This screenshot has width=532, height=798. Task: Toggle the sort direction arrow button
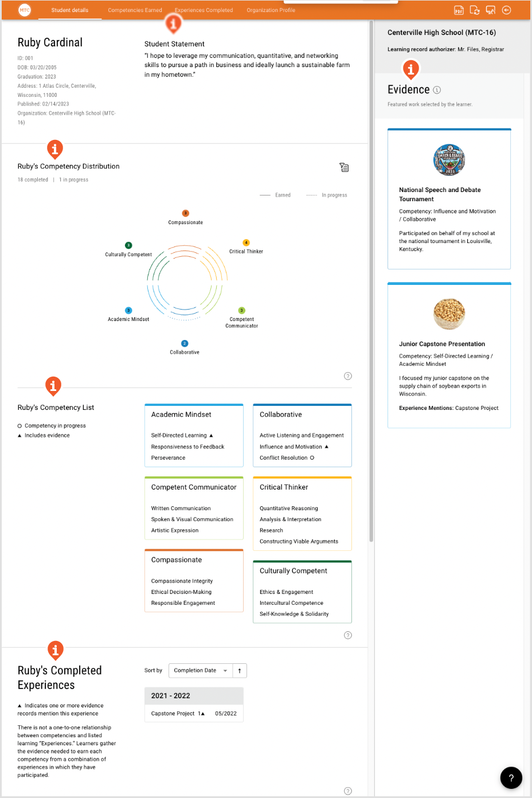[240, 671]
